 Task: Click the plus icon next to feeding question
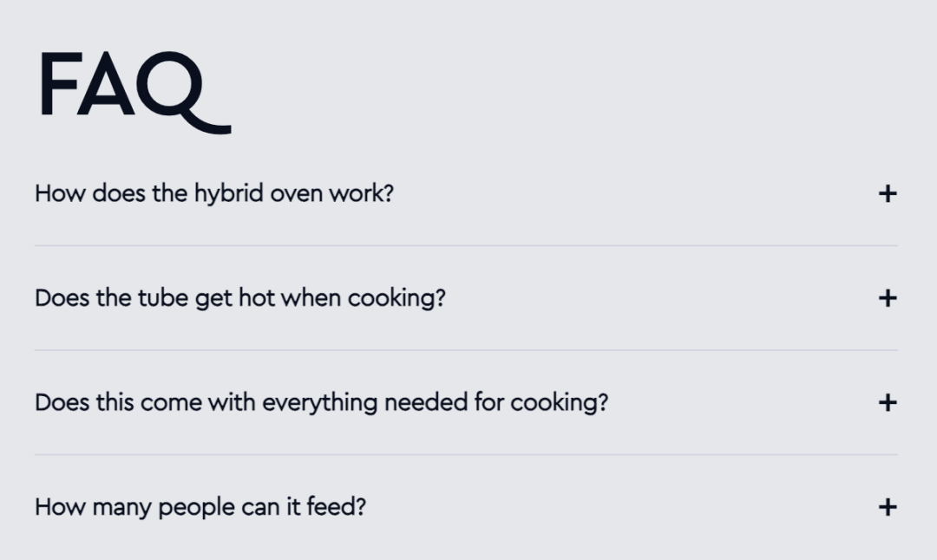click(887, 507)
